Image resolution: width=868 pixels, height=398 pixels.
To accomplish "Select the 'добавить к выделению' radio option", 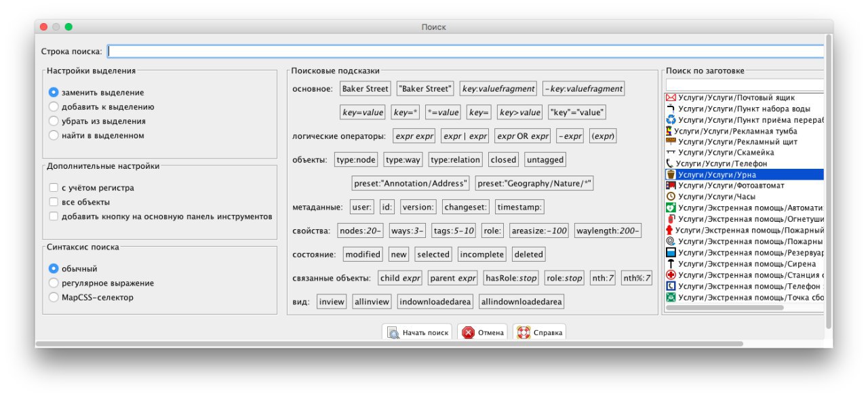I will [54, 107].
